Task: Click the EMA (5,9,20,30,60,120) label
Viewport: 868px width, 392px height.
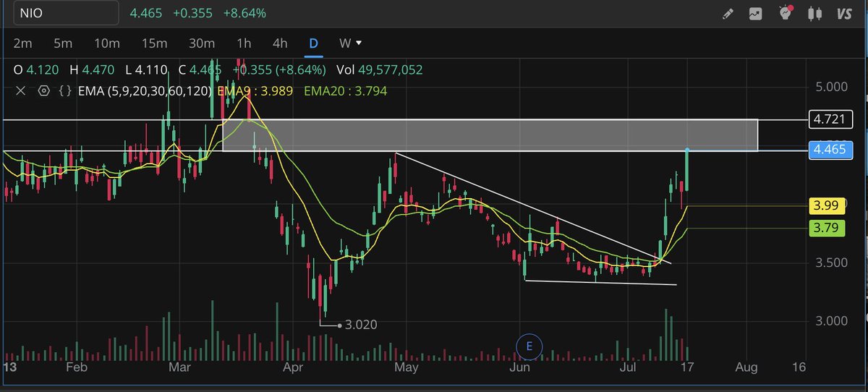Action: pos(145,91)
